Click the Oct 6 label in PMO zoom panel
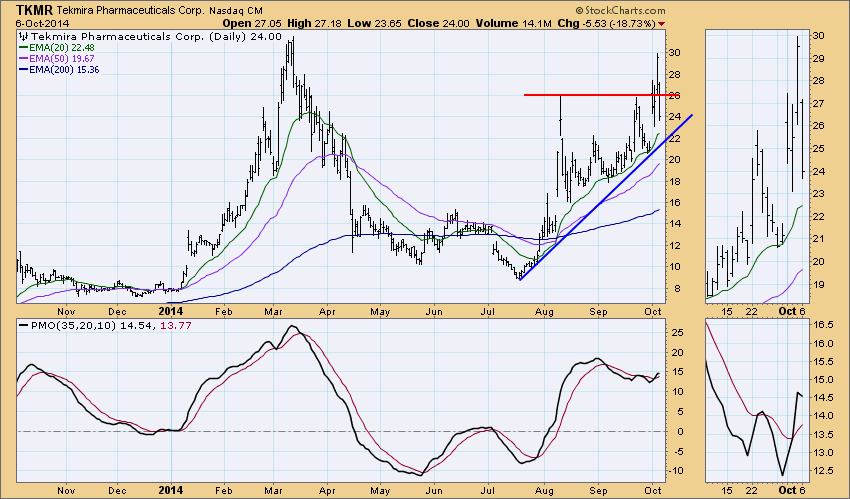The image size is (850, 499). [x=793, y=490]
